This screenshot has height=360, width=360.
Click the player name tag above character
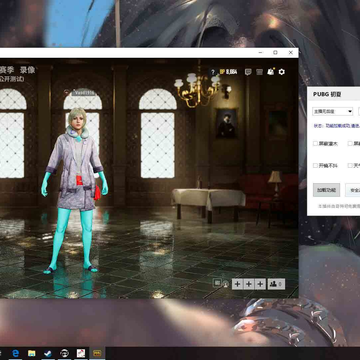tap(83, 93)
